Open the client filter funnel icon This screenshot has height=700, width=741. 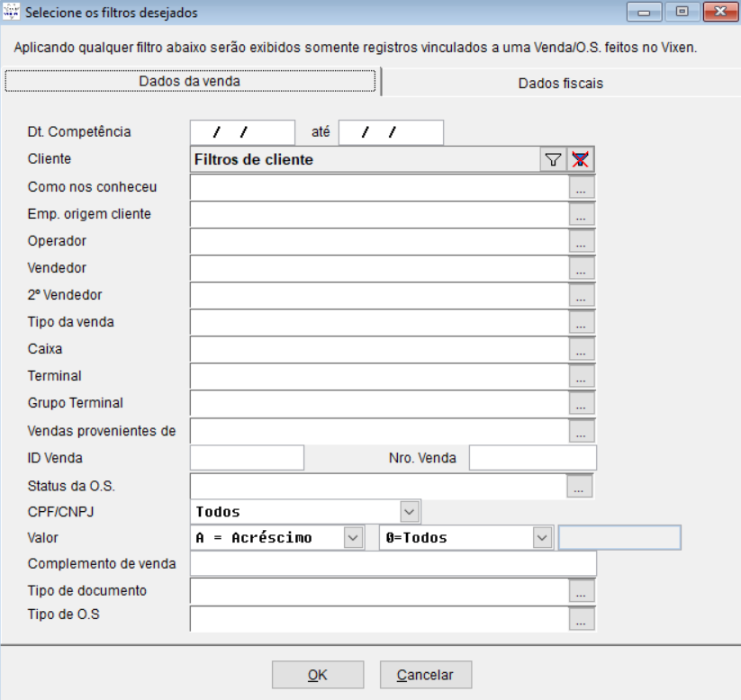pos(553,159)
